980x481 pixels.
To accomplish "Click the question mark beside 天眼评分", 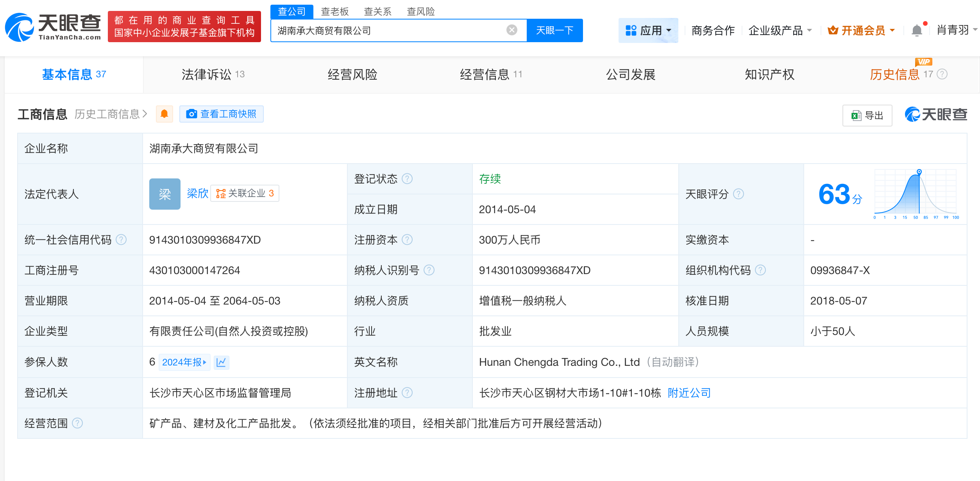I will click(738, 194).
